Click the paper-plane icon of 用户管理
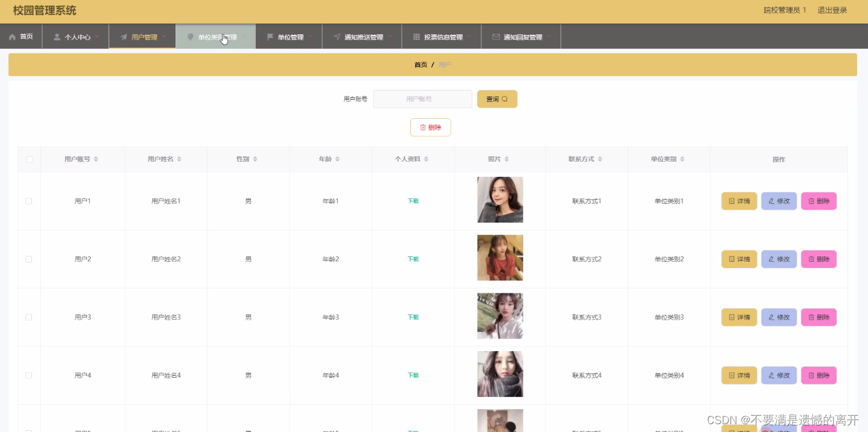The image size is (868, 432). pos(124,37)
